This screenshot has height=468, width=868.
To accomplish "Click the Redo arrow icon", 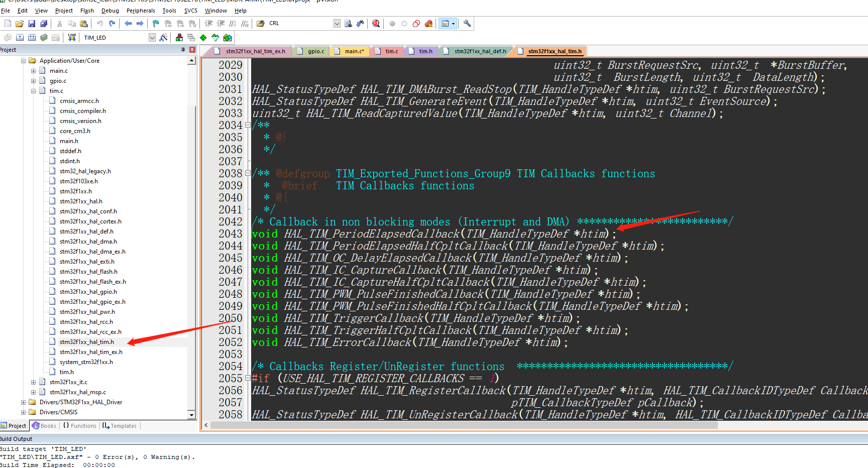I will (112, 24).
